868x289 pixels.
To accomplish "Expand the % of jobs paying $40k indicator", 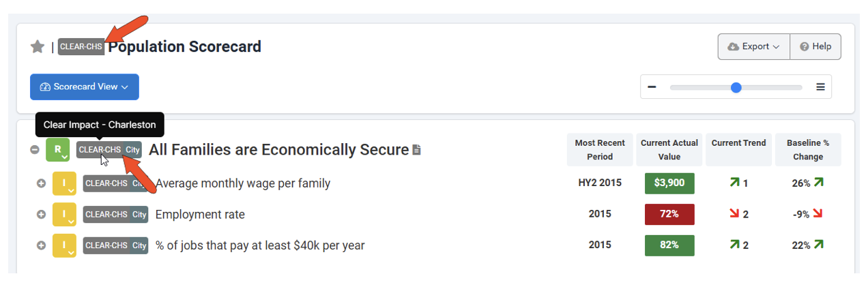I will (x=41, y=245).
